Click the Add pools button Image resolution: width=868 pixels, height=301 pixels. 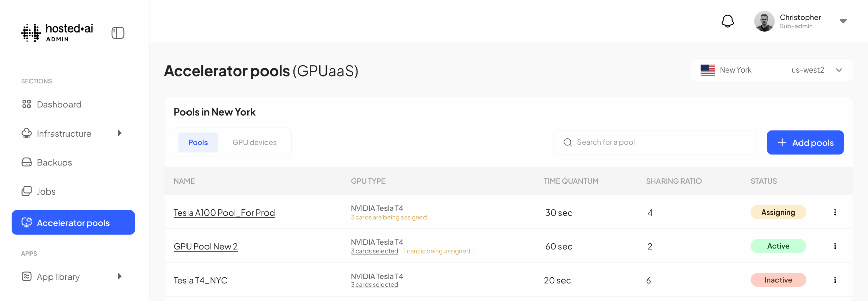click(x=805, y=142)
